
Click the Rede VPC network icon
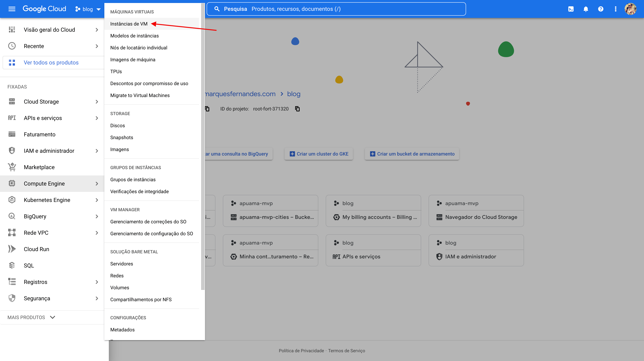12,233
